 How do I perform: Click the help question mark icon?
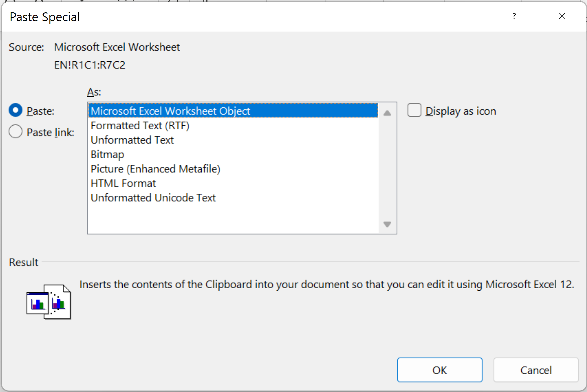(x=514, y=16)
